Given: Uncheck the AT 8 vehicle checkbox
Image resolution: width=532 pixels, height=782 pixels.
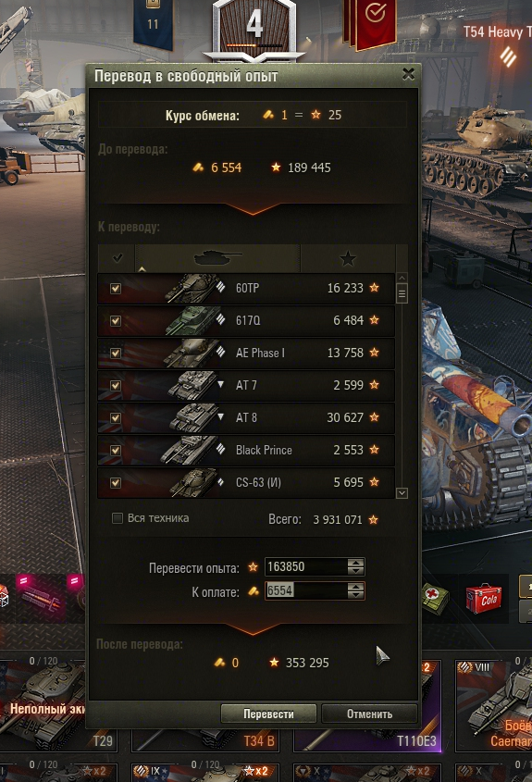Looking at the screenshot, I should 116,418.
